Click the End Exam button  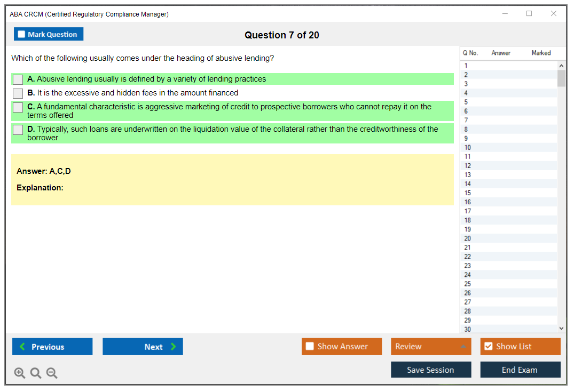tap(520, 370)
